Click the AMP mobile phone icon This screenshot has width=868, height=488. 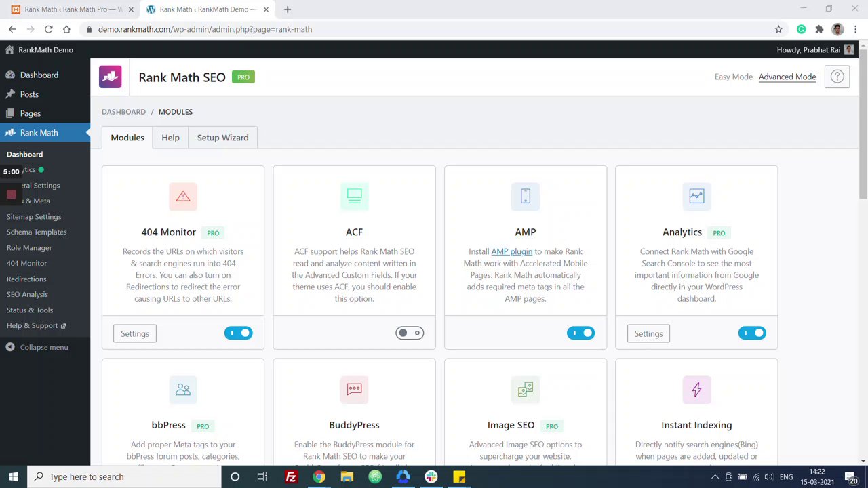(526, 196)
